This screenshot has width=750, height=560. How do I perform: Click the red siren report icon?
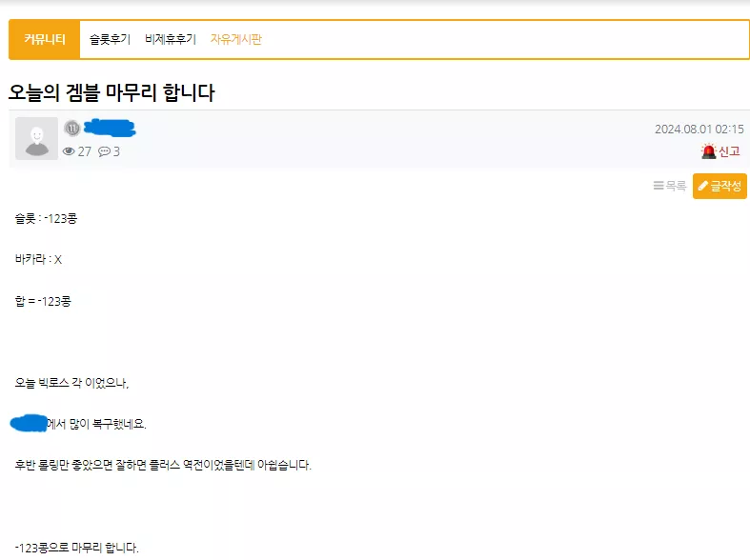coord(708,151)
